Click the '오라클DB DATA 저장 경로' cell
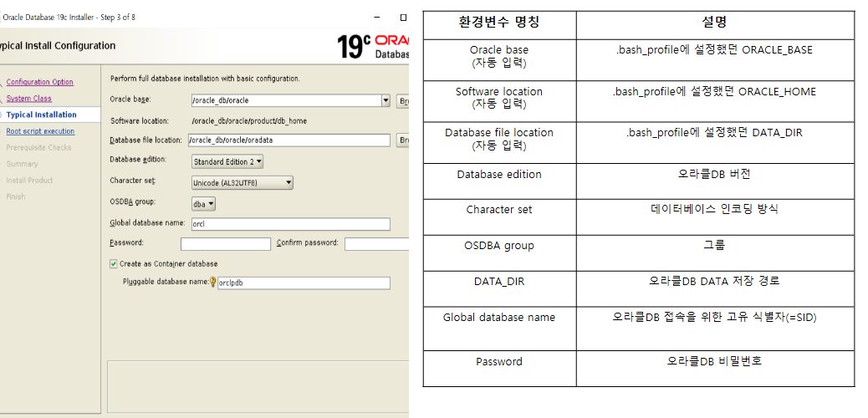Screen dimensions: 868x418 [x=715, y=288]
